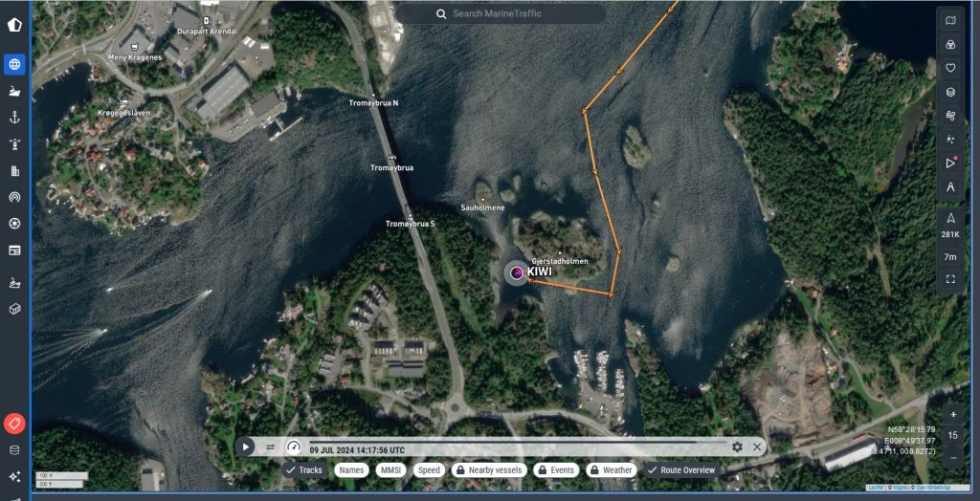Click the locked Weather button

(x=611, y=470)
